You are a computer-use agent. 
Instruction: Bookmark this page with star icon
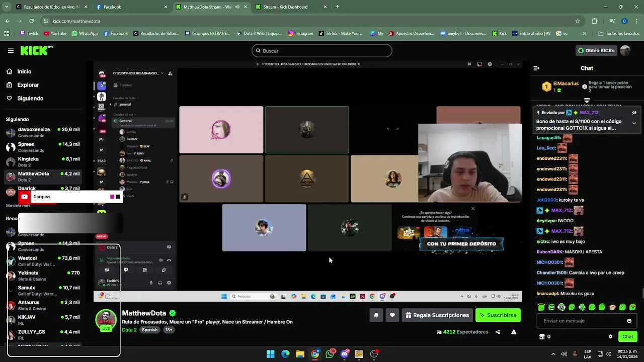point(578,21)
